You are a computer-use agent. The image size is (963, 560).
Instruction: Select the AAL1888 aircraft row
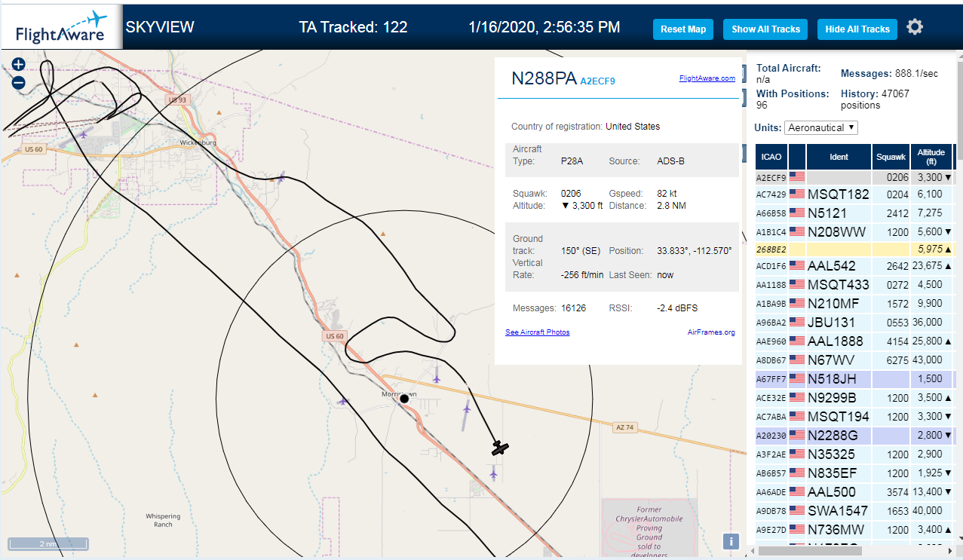854,341
